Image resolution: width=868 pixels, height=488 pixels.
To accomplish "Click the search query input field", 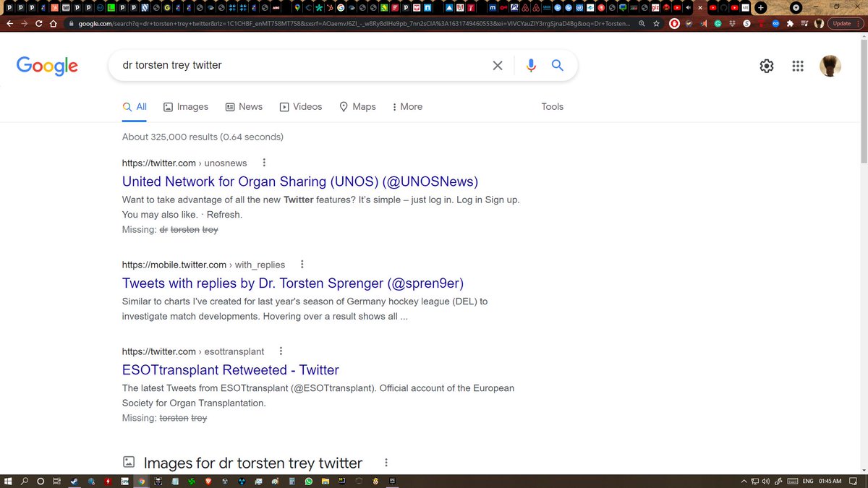I will 304,65.
